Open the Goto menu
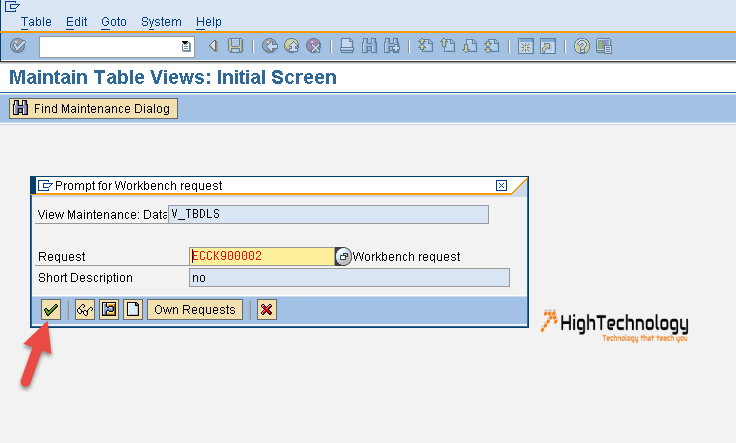The height and width of the screenshot is (443, 736). (x=114, y=22)
